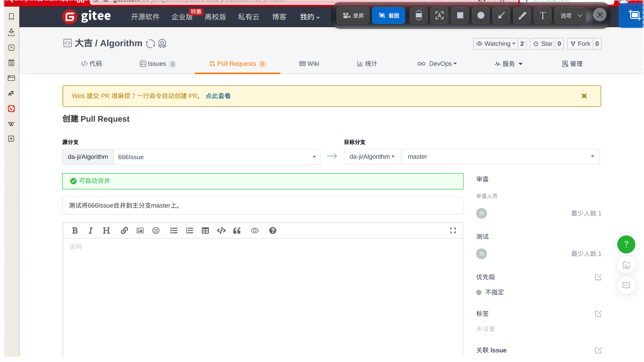Open the 选项 options dropdown

point(571,16)
